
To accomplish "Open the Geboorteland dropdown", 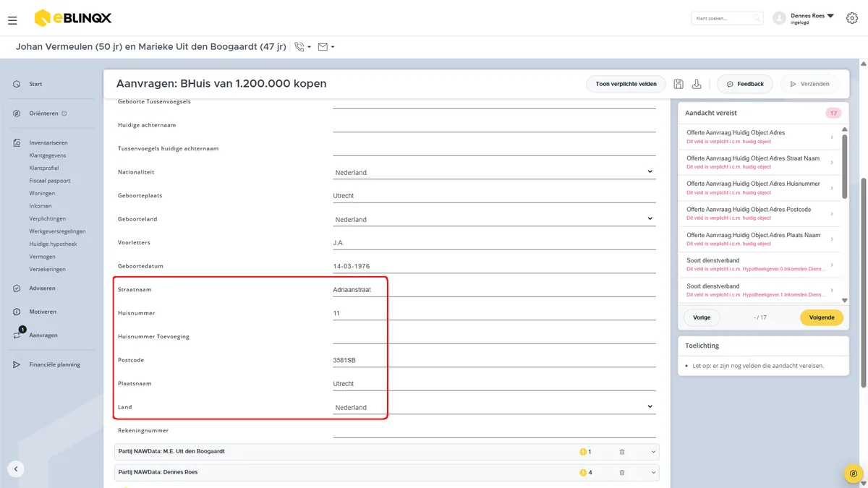I will pos(494,219).
